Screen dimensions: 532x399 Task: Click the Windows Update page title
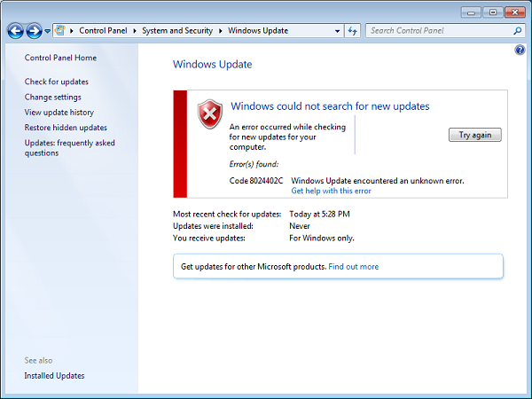point(213,65)
